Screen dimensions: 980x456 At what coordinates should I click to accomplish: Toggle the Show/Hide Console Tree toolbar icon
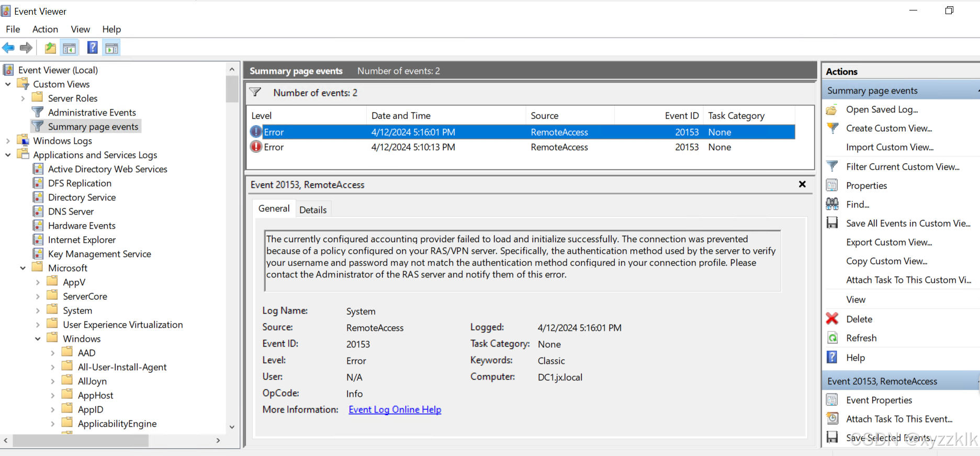[69, 48]
